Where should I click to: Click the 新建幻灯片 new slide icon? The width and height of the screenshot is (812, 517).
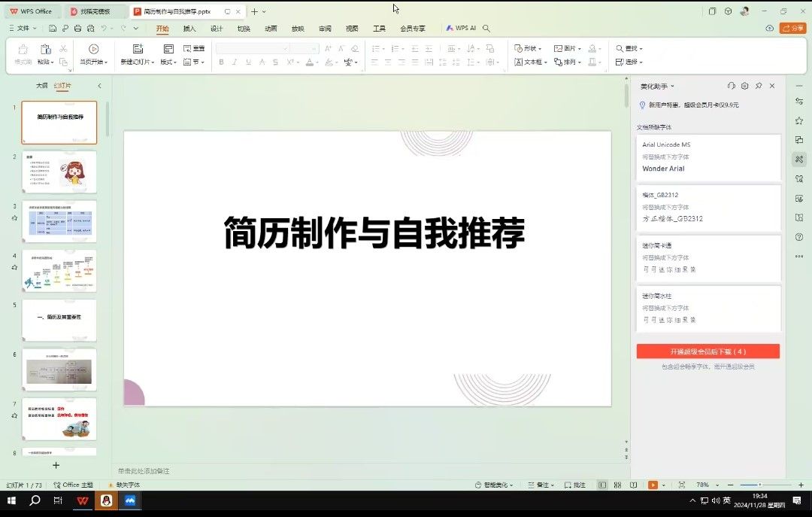point(137,49)
